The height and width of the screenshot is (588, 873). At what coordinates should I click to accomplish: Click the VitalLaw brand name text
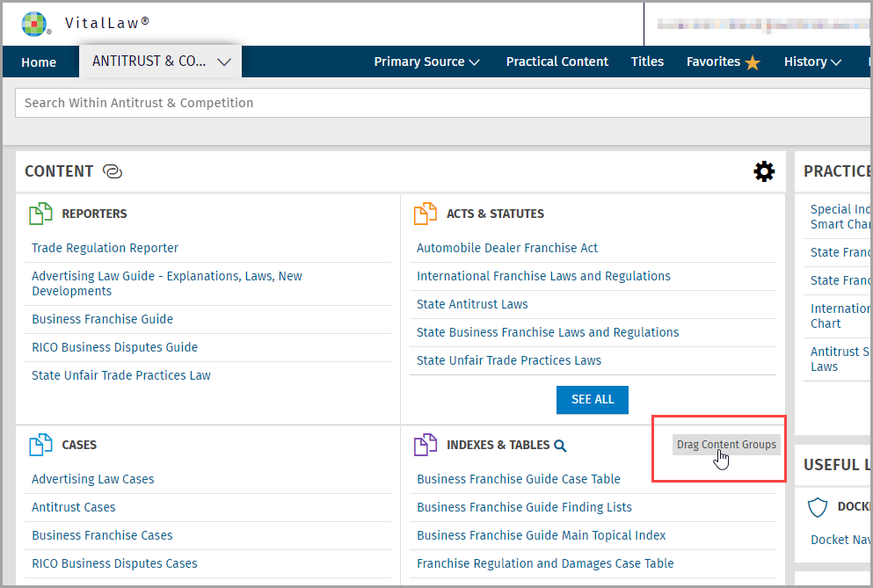(107, 23)
